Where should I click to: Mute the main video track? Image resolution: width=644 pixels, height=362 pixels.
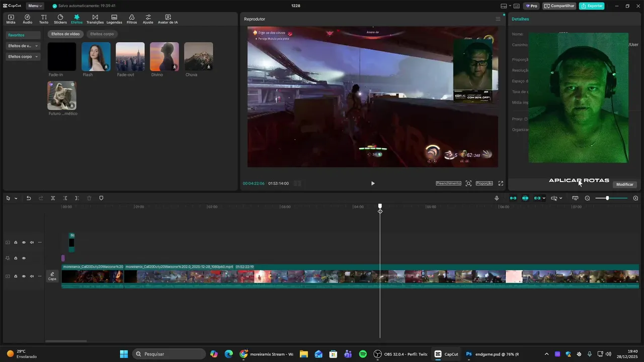[x=32, y=277]
